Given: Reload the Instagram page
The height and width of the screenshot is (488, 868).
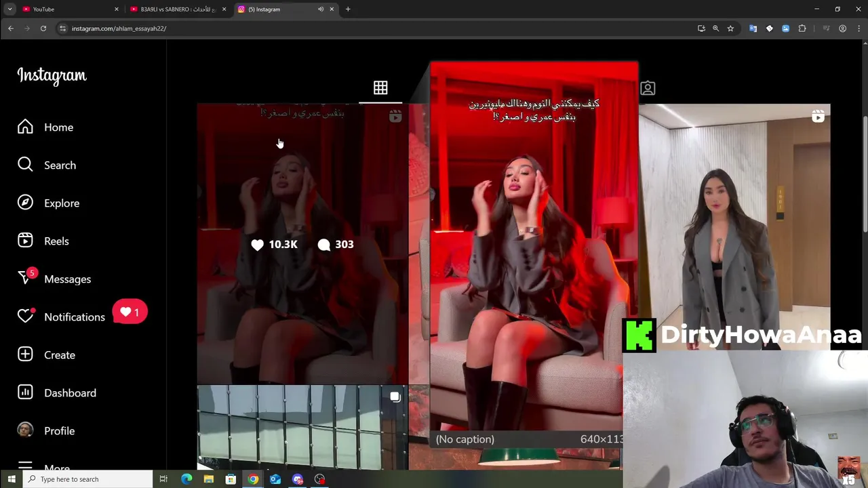Looking at the screenshot, I should coord(43,28).
